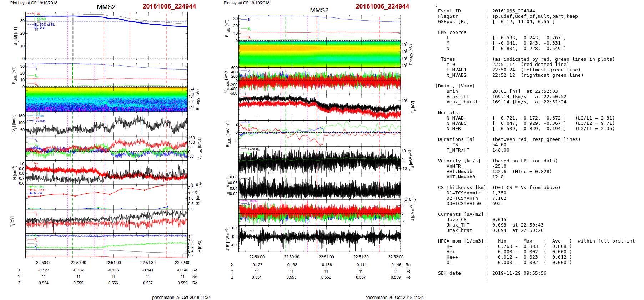Select the N MFR normals row
This screenshot has height=300, width=644.
[526, 129]
